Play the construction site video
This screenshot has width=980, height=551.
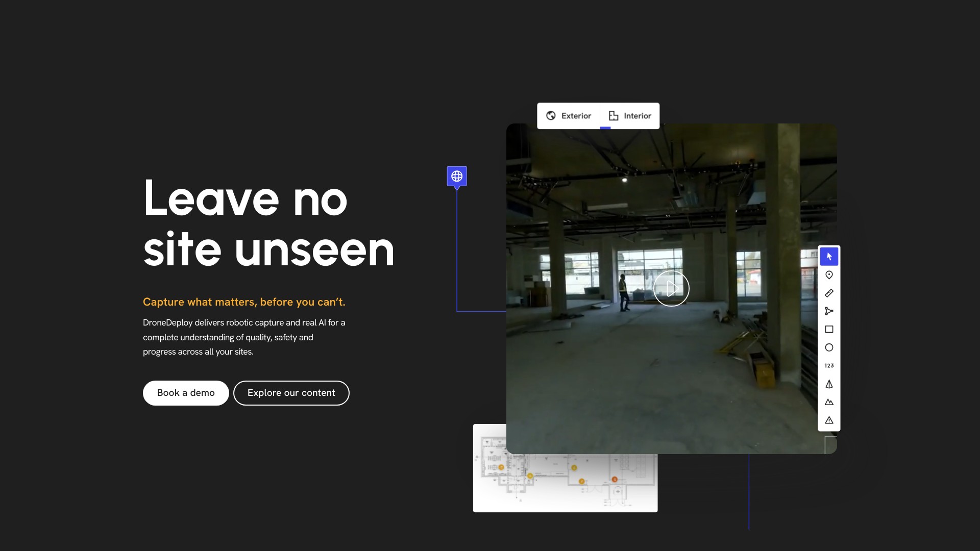pyautogui.click(x=671, y=289)
